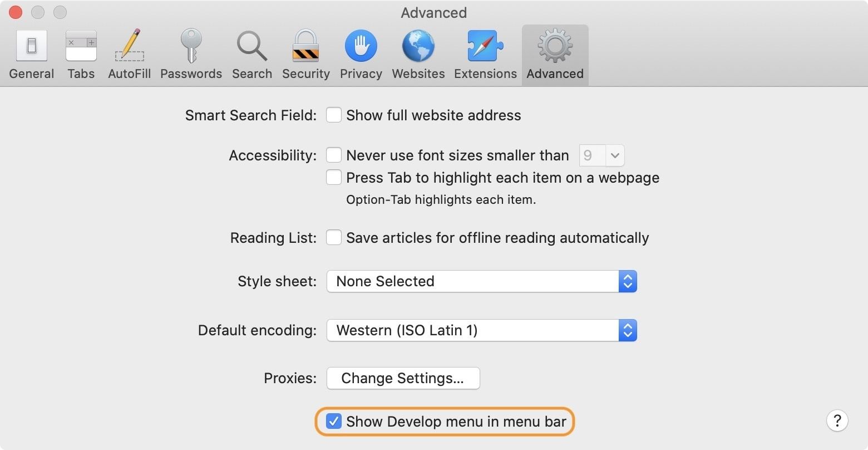Image resolution: width=868 pixels, height=450 pixels.
Task: Open the Websites globe icon
Action: point(418,46)
